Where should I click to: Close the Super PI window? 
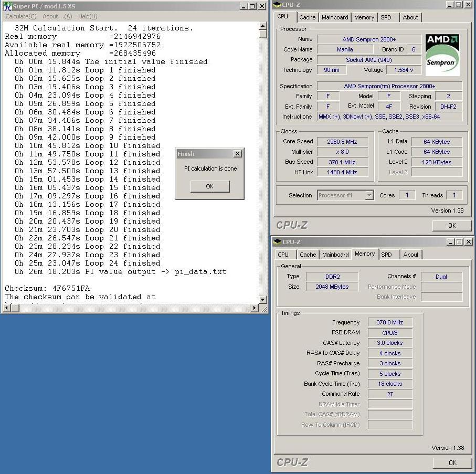tap(262, 6)
